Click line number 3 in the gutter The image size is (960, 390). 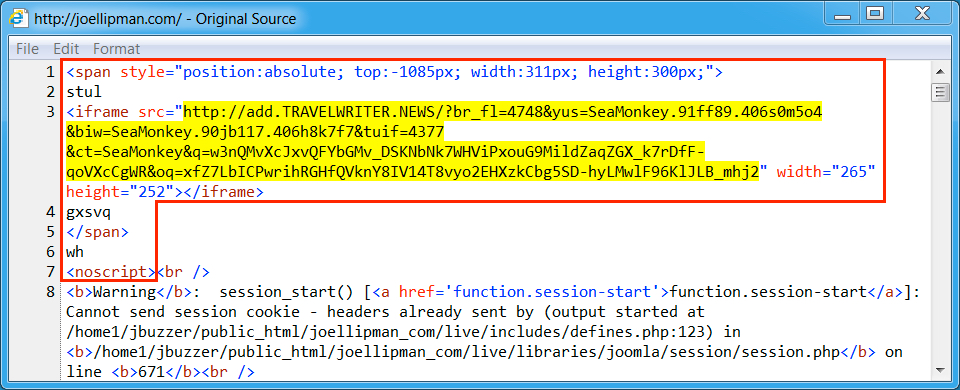(50, 112)
